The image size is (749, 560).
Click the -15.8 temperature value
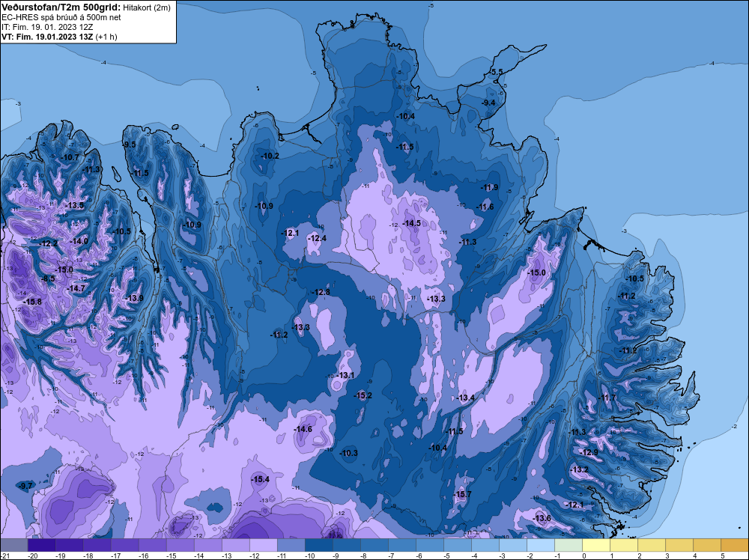[33, 302]
